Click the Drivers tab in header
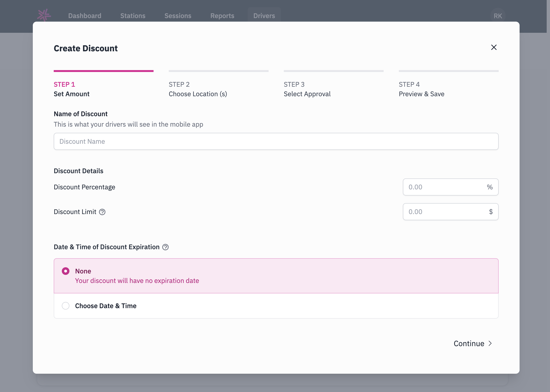This screenshot has width=550, height=392. coord(264,16)
